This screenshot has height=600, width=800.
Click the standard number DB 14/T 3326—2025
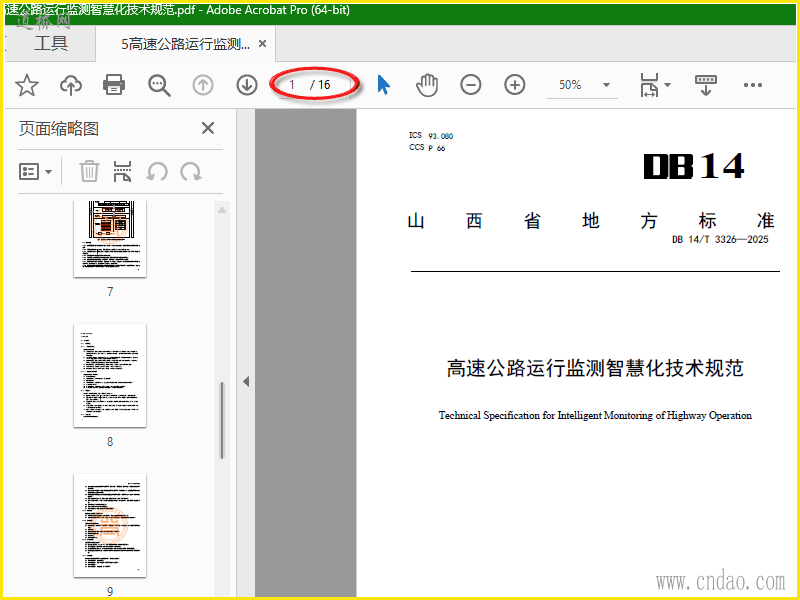[720, 239]
